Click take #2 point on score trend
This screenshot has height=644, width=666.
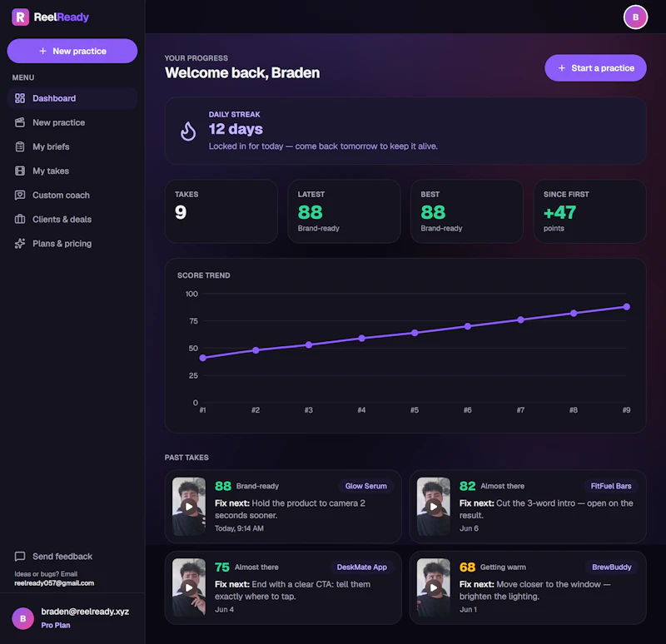point(256,350)
